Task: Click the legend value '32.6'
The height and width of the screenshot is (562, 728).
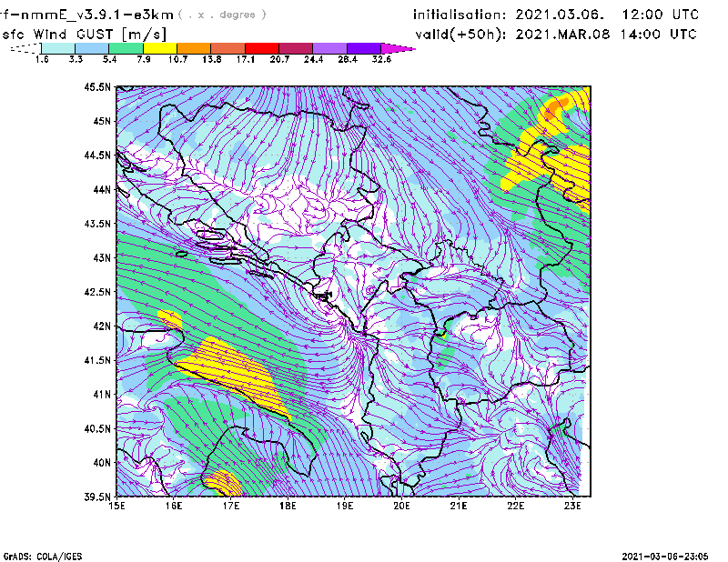Action: pos(381,59)
